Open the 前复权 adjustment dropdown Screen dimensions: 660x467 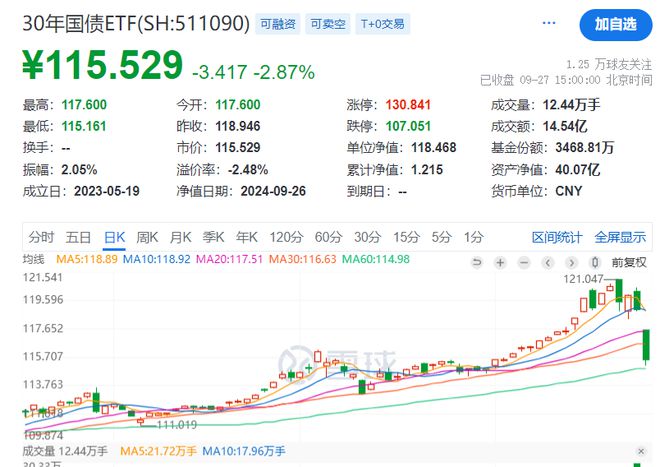(x=629, y=263)
